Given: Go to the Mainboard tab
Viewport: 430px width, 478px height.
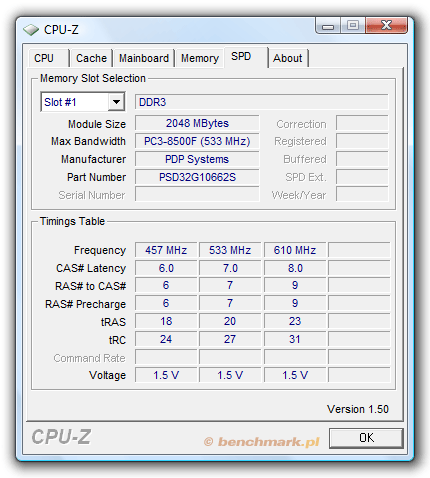Looking at the screenshot, I should pos(144,58).
